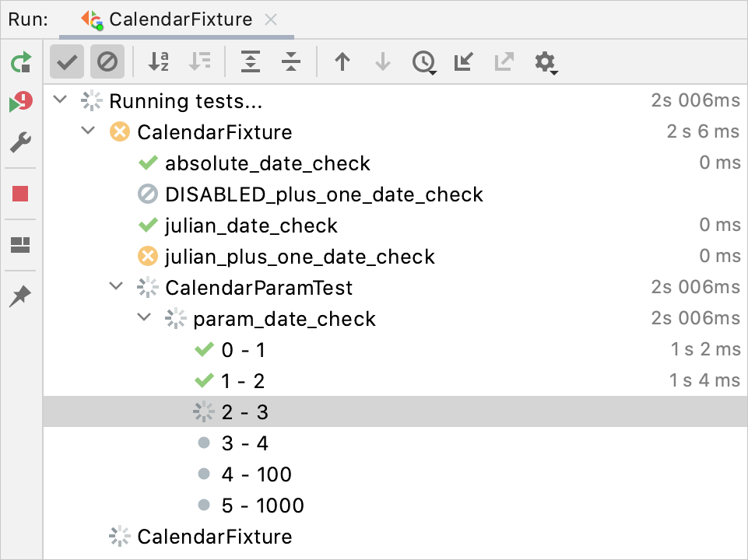Click the ignored icon of DISABLED_plus_one_date_check
The height and width of the screenshot is (560, 748).
point(148,194)
